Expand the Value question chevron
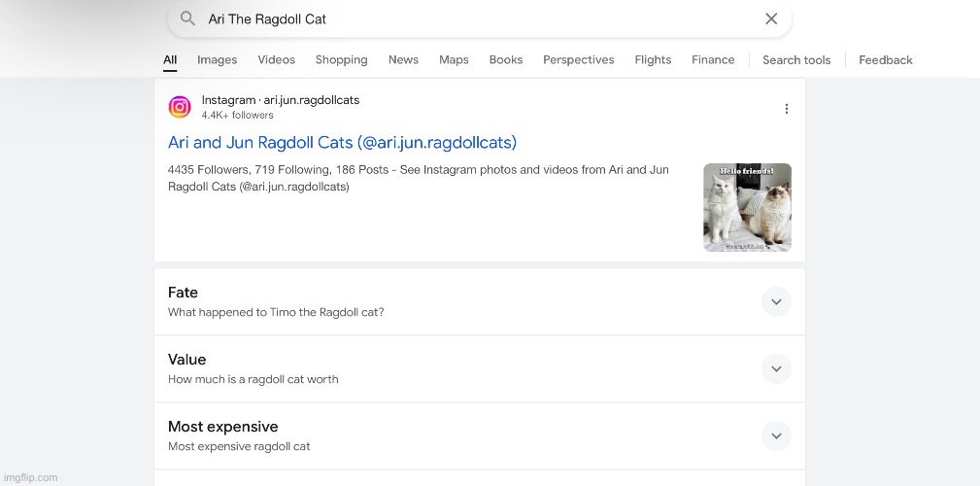The height and width of the screenshot is (486, 980). [775, 369]
